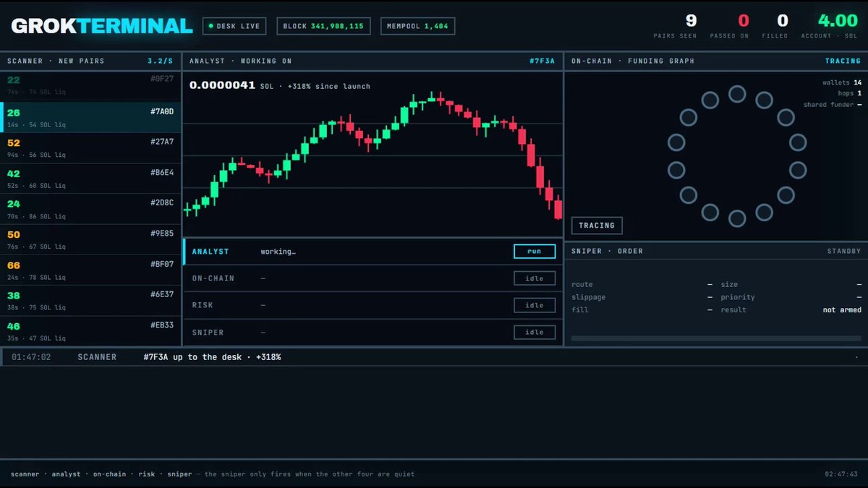
Task: Click the On-Chain idle button
Action: coord(535,278)
